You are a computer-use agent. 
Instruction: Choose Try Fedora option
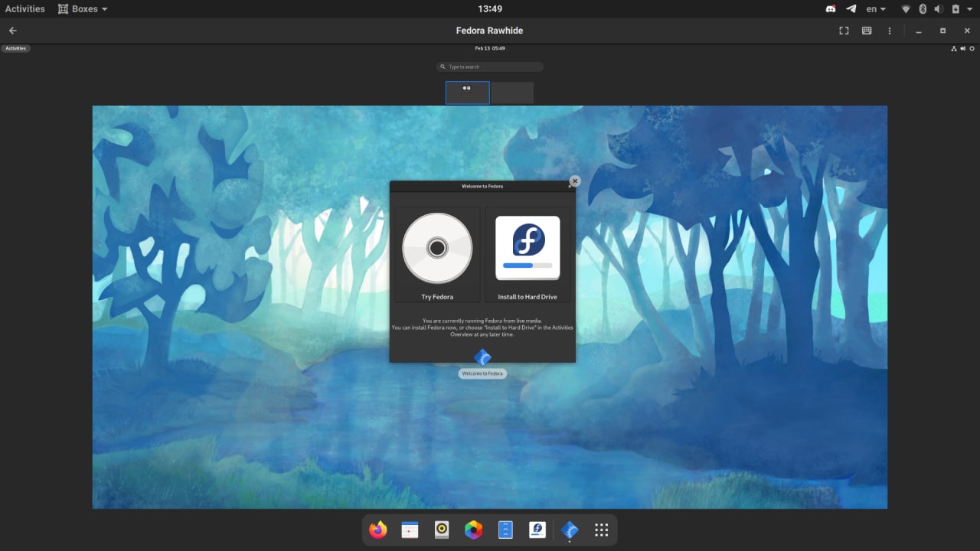[x=437, y=255]
